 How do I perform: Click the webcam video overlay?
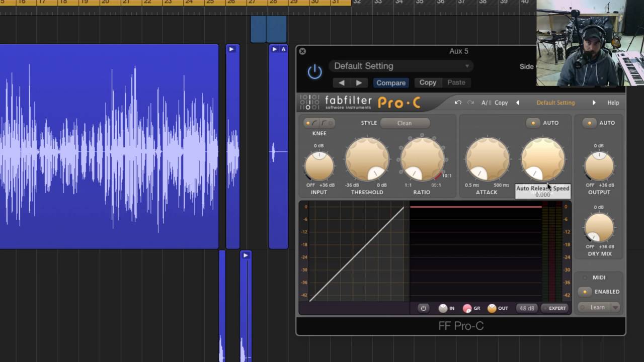coord(590,44)
